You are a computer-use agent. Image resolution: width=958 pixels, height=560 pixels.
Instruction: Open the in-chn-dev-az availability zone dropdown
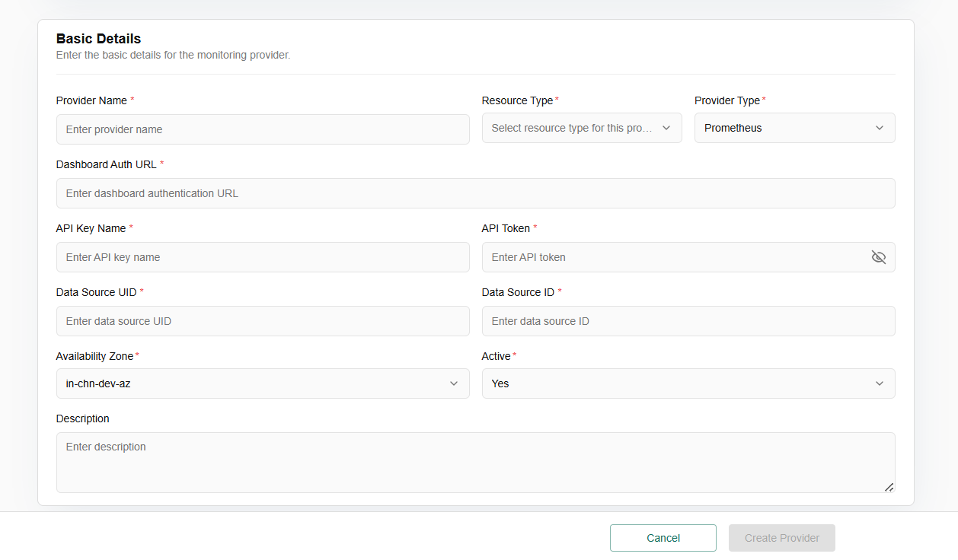[251, 383]
